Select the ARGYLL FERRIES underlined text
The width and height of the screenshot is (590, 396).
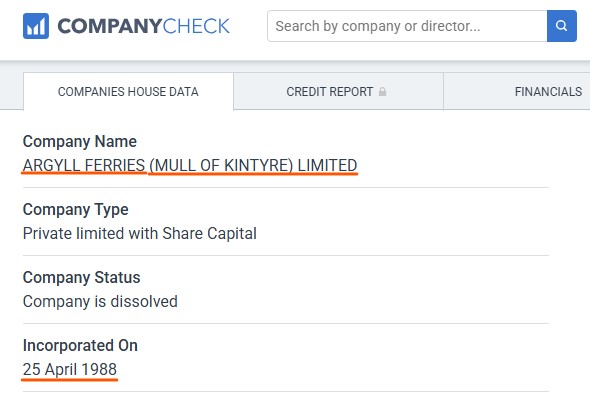click(x=84, y=165)
